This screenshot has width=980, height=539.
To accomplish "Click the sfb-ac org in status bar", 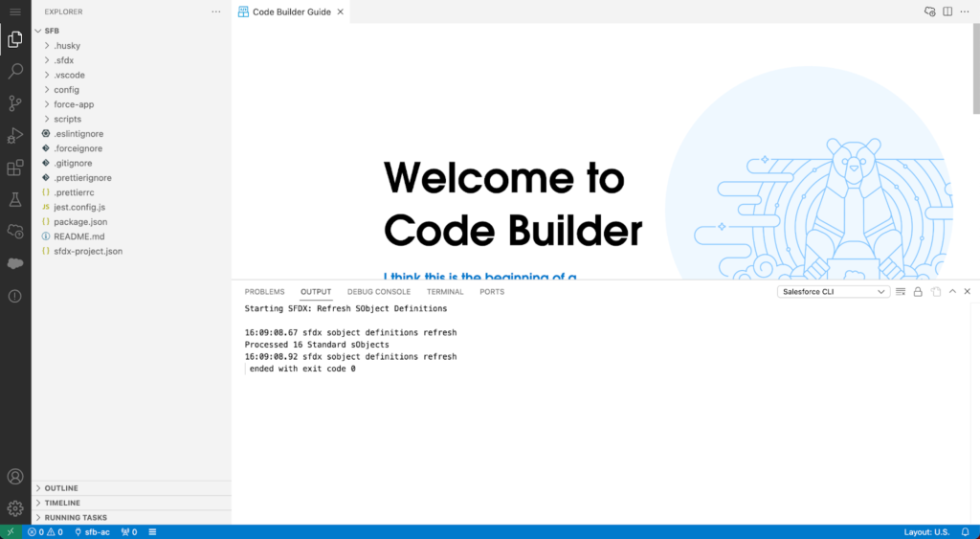I will [92, 532].
